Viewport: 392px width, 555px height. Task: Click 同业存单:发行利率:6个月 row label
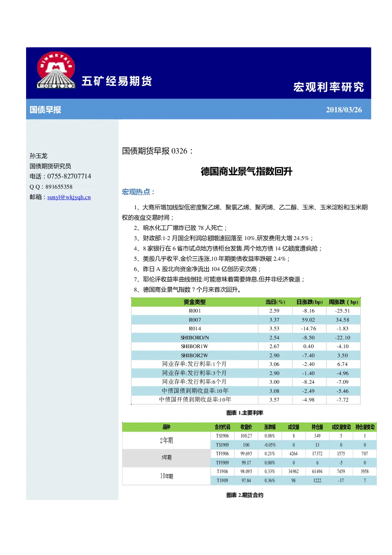click(194, 382)
